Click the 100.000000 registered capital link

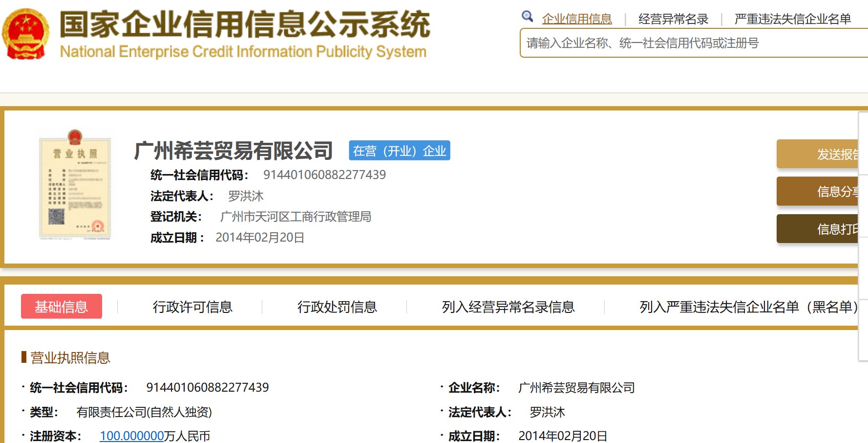(131, 436)
